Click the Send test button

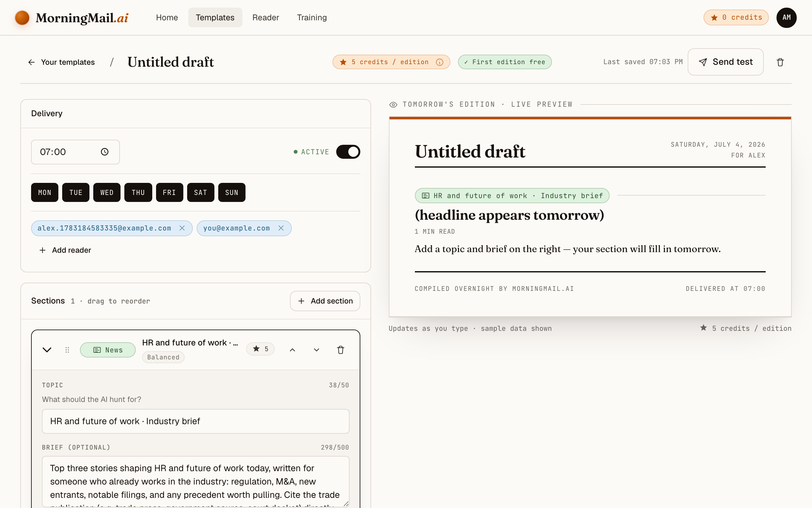click(x=725, y=62)
